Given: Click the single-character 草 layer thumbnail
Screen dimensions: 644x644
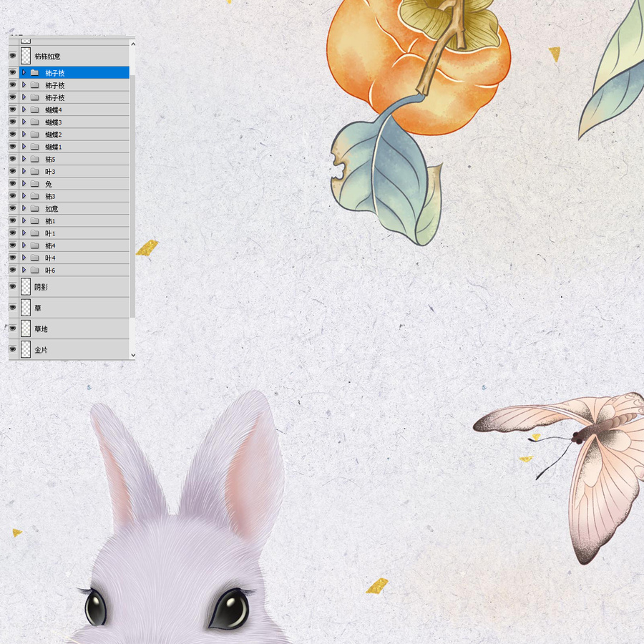Looking at the screenshot, I should (x=26, y=308).
